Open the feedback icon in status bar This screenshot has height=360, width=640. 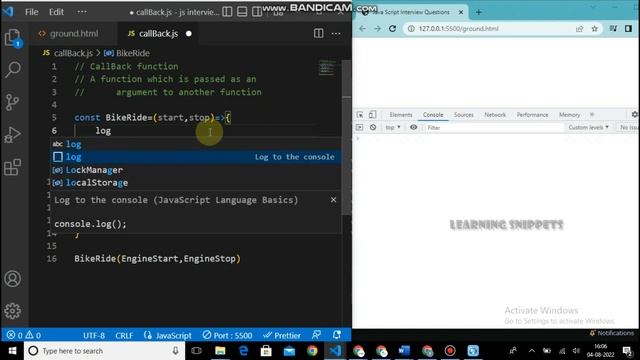(x=316, y=335)
